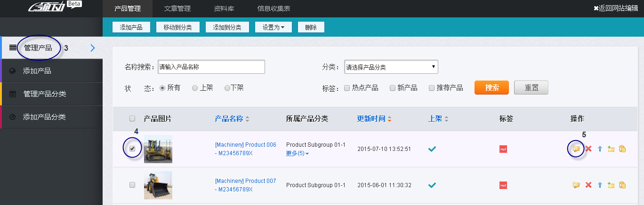Open the 信息收集表 top tab
This screenshot has height=205, width=644.
pos(274,8)
